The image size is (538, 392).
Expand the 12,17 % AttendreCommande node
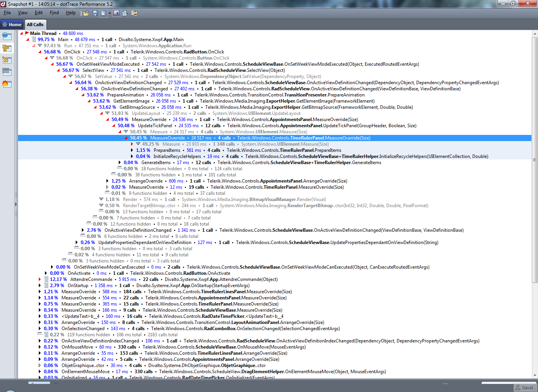pos(40,279)
